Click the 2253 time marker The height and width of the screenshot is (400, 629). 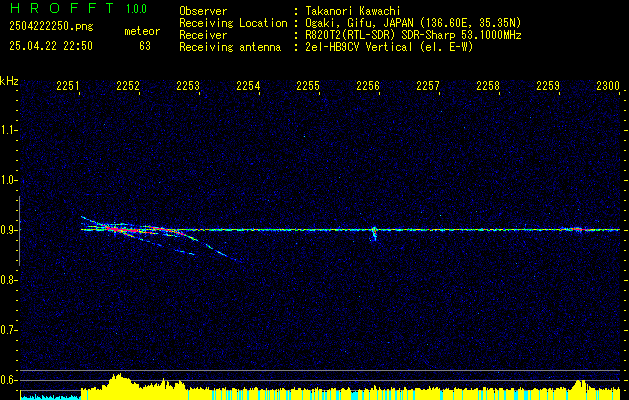[188, 85]
